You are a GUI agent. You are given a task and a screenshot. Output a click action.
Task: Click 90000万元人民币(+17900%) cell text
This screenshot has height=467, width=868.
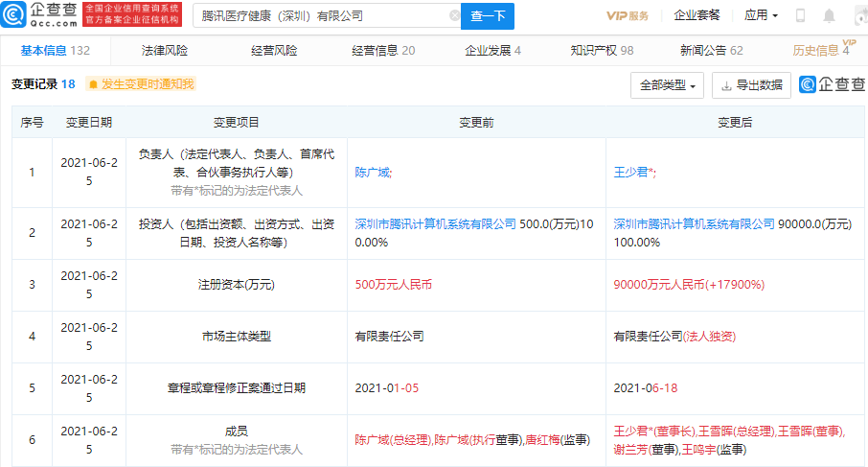(689, 285)
